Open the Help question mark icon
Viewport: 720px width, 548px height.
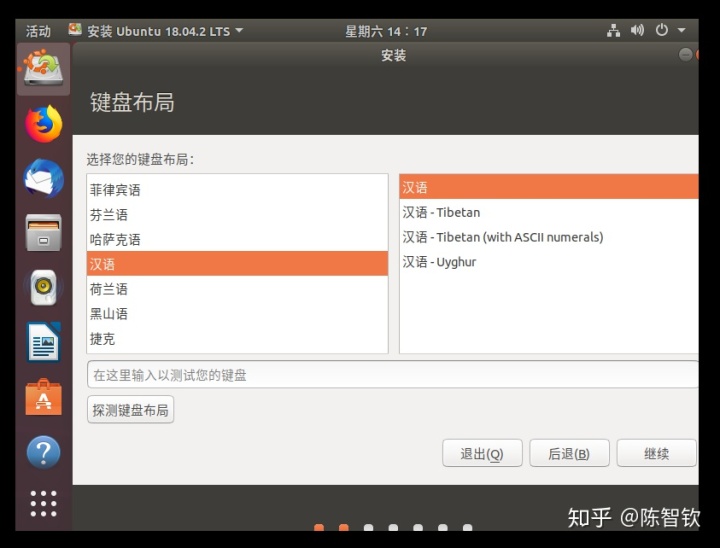pyautogui.click(x=43, y=452)
